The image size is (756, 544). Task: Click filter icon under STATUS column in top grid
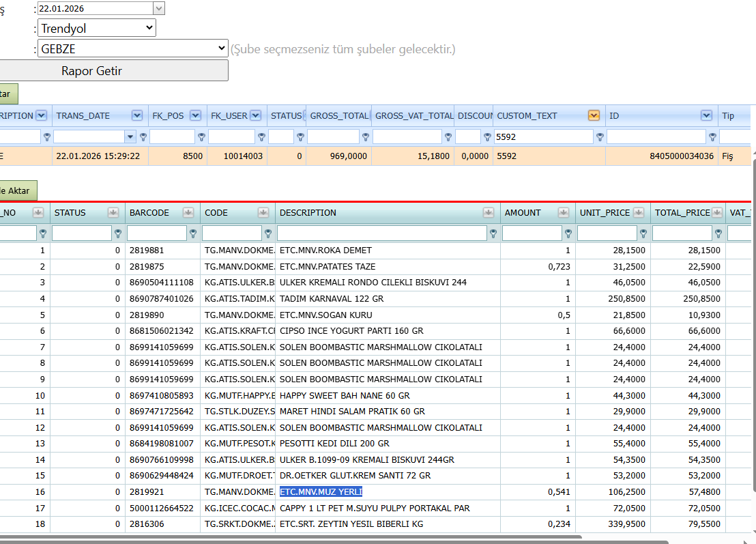(x=300, y=137)
